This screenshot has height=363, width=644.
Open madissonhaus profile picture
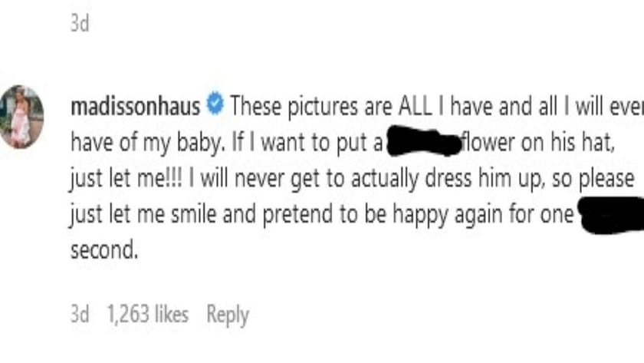coord(21,117)
